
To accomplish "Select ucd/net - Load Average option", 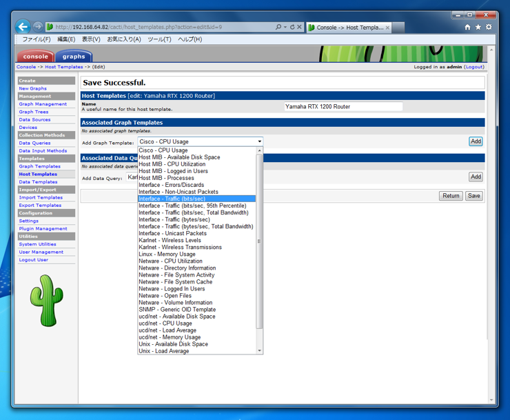I will (x=197, y=330).
